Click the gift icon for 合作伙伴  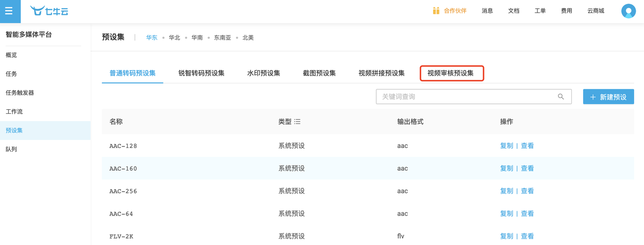436,11
